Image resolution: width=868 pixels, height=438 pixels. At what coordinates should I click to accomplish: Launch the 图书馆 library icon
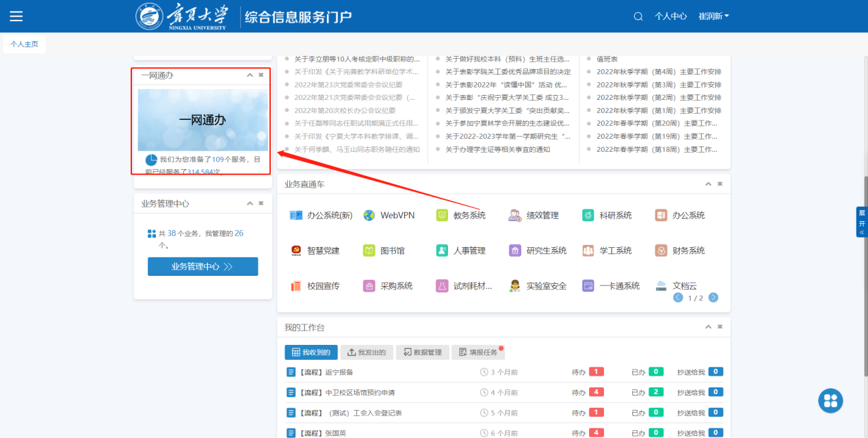pyautogui.click(x=369, y=250)
